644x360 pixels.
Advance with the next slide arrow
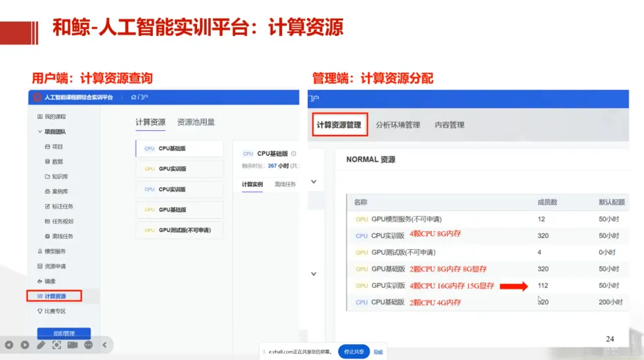[25, 345]
